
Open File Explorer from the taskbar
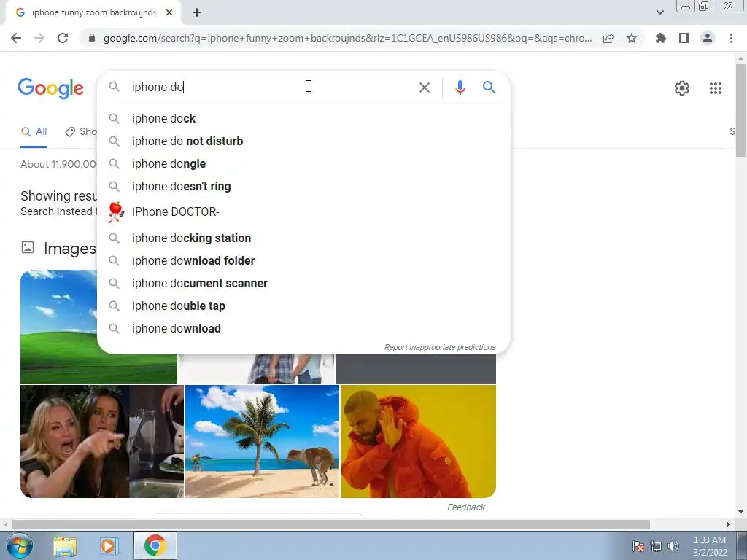(65, 546)
